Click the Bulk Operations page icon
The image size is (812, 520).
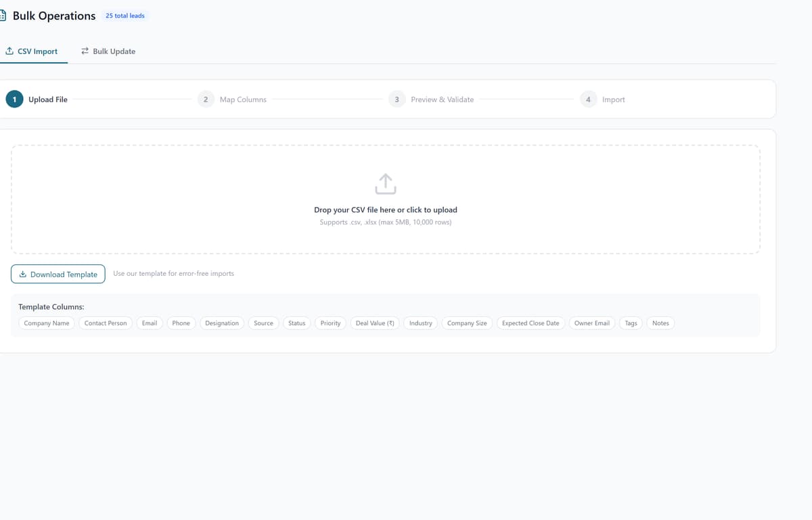click(2, 16)
